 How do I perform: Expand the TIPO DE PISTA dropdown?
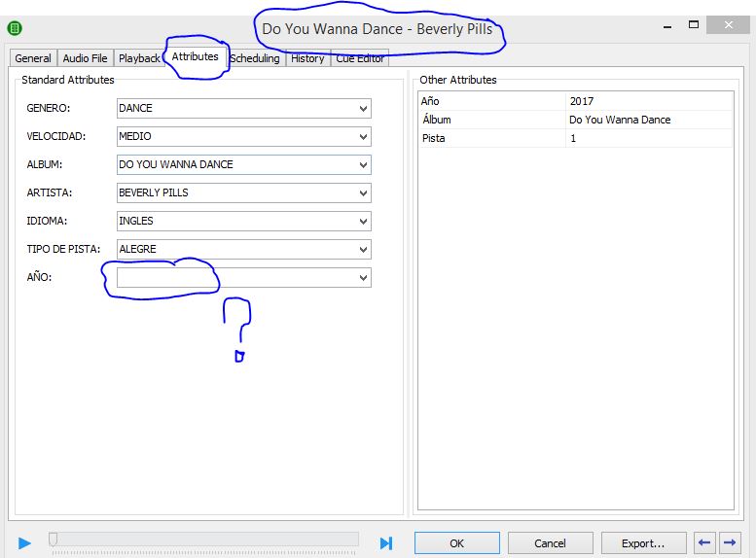click(x=363, y=250)
